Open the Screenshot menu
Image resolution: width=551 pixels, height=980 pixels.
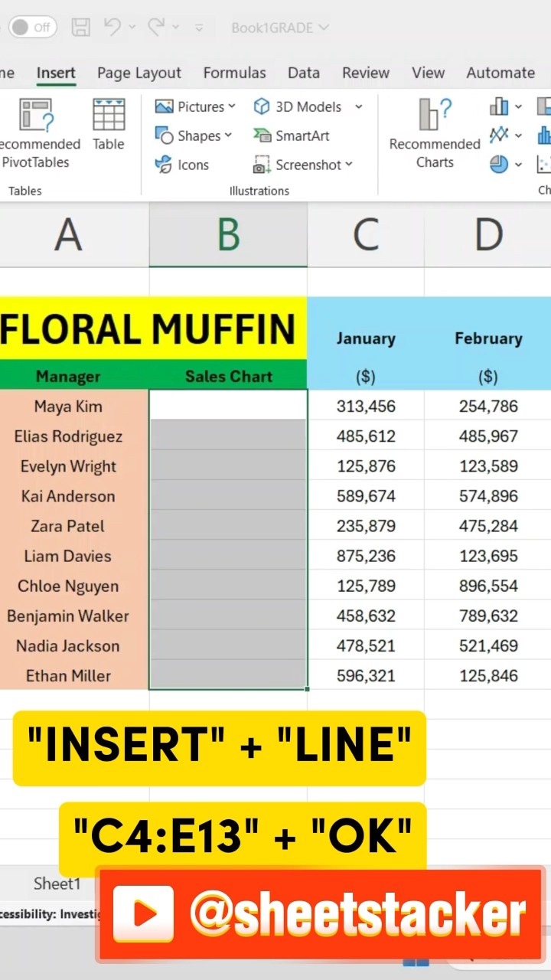tap(303, 165)
